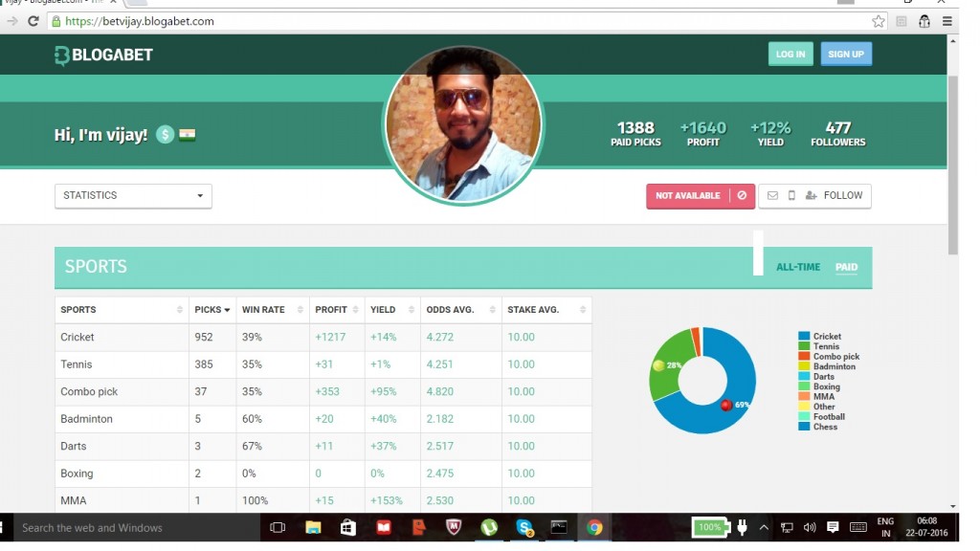Click the Task View icon in the taskbar

[278, 527]
